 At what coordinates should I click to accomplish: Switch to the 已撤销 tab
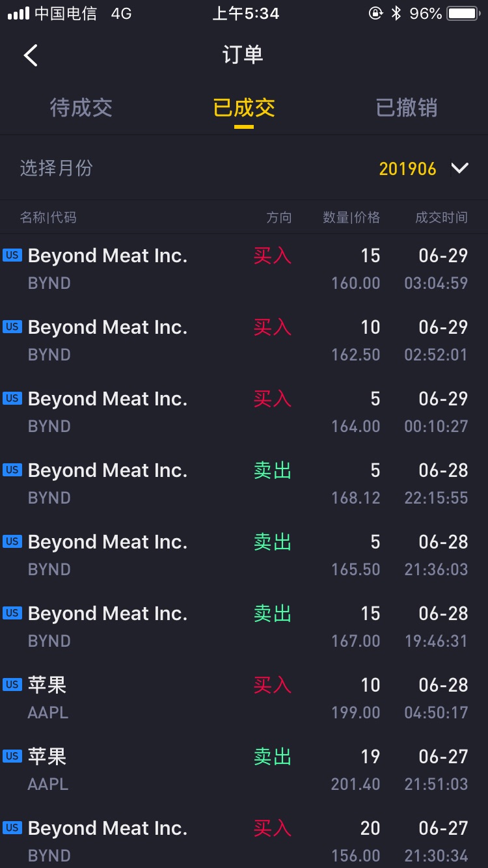(x=407, y=108)
